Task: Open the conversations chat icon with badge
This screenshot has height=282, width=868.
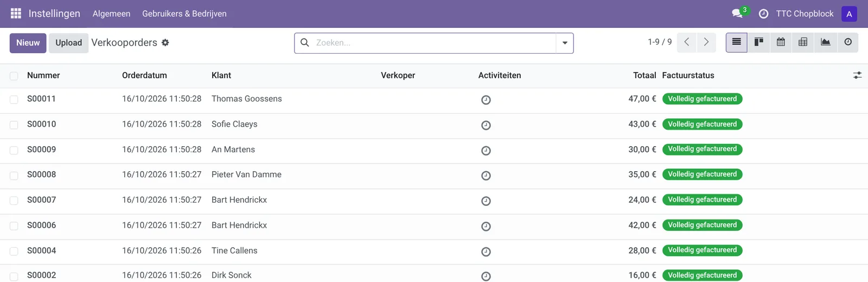Action: (x=738, y=14)
